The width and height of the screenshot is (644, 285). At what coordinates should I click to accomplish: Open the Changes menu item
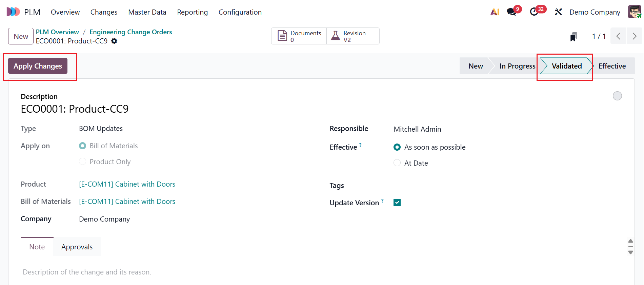click(x=104, y=12)
